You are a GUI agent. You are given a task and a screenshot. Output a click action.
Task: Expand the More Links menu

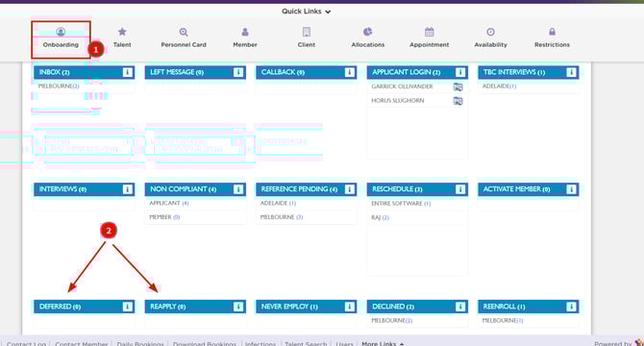tap(383, 343)
